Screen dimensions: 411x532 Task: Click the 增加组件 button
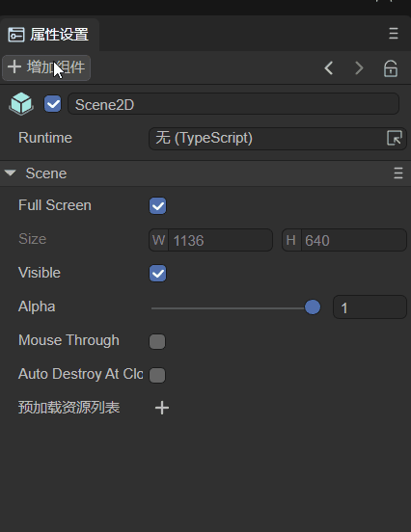point(46,67)
